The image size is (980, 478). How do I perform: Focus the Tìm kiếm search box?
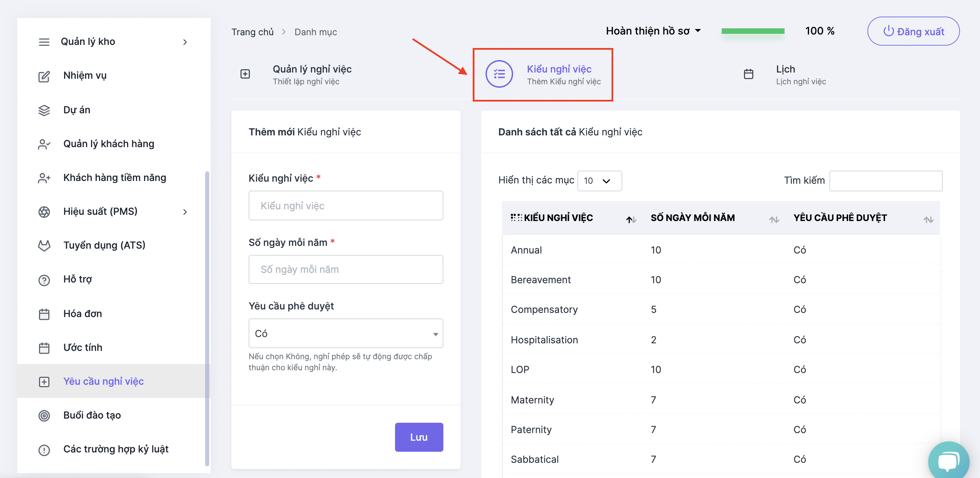pos(886,181)
